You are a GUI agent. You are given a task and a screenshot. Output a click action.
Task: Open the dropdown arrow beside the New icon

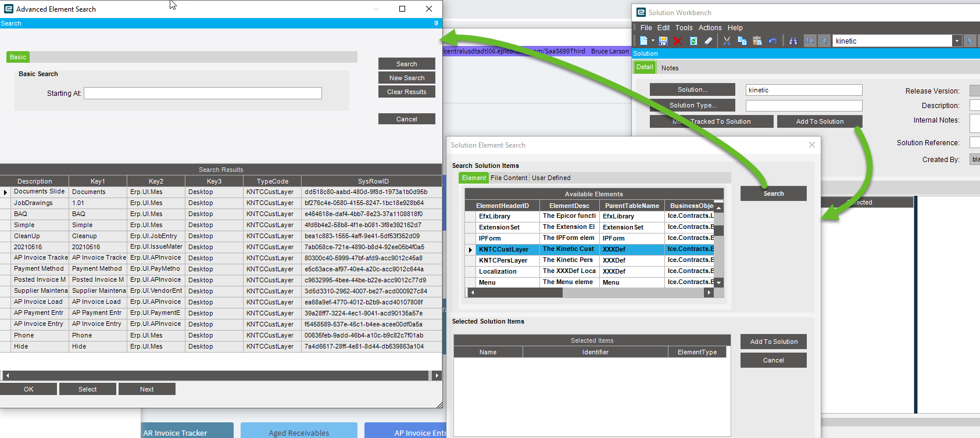pyautogui.click(x=653, y=41)
